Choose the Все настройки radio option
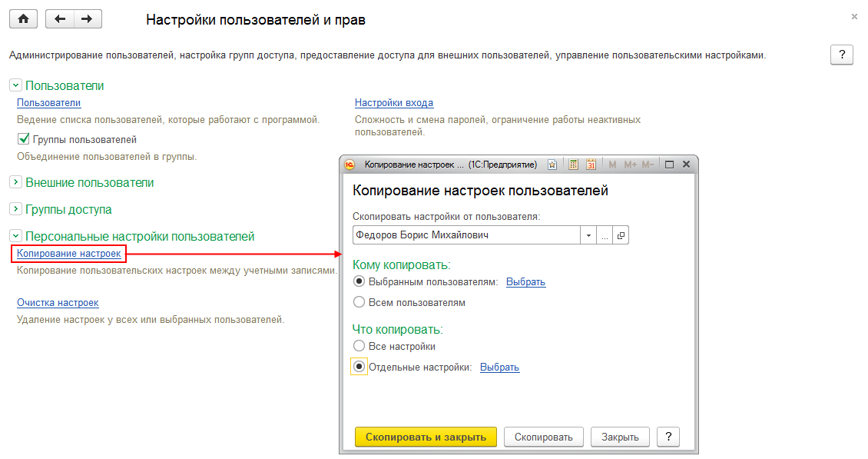 (x=359, y=346)
